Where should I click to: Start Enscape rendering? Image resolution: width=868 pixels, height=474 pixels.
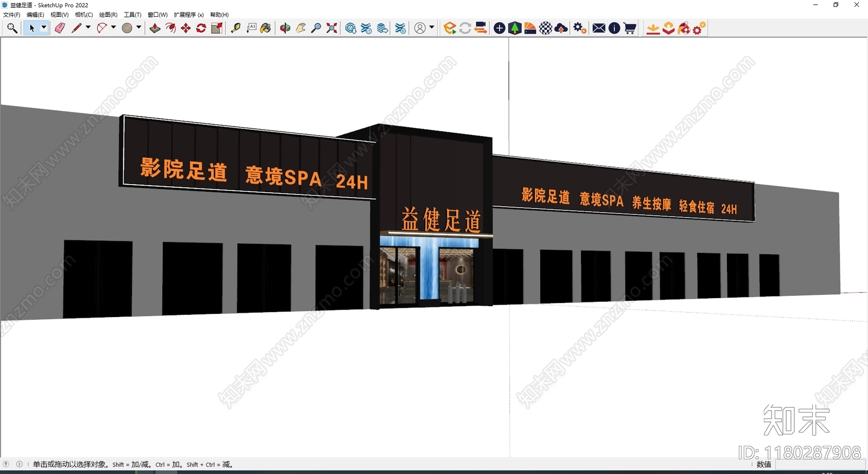[449, 28]
